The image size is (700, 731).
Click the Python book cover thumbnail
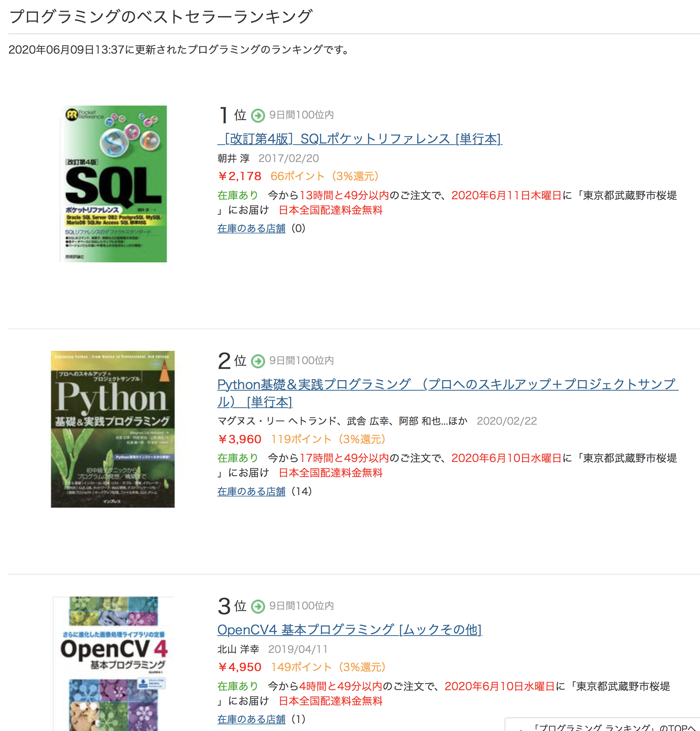[x=112, y=429]
